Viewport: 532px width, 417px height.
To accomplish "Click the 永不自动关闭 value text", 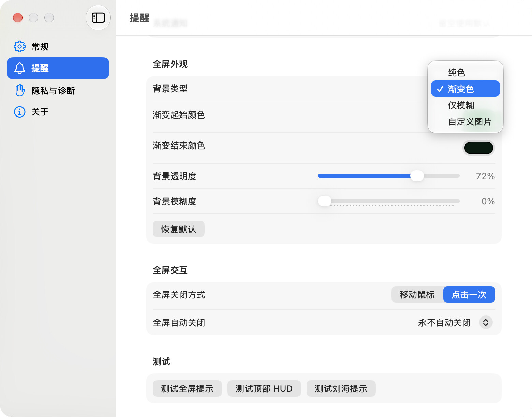I will click(x=444, y=323).
